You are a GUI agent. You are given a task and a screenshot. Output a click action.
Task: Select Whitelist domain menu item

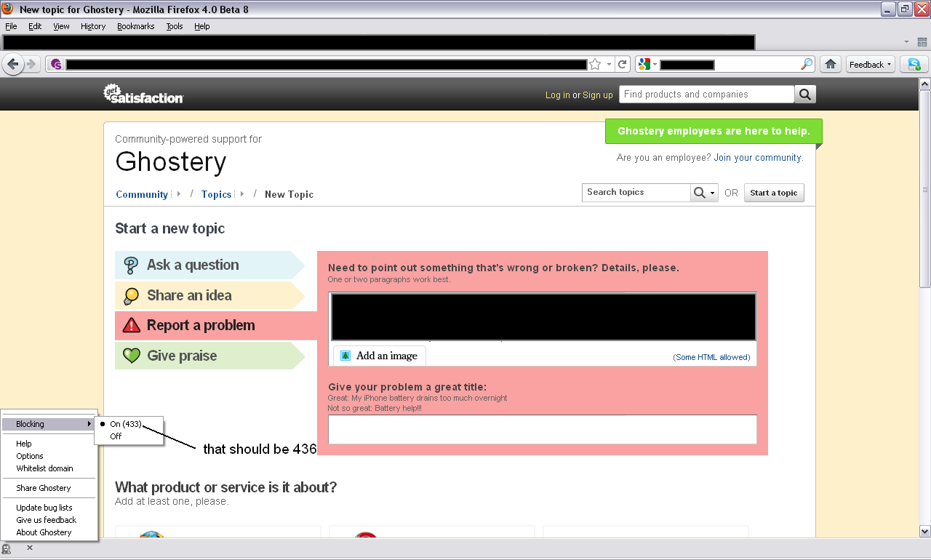[49, 468]
